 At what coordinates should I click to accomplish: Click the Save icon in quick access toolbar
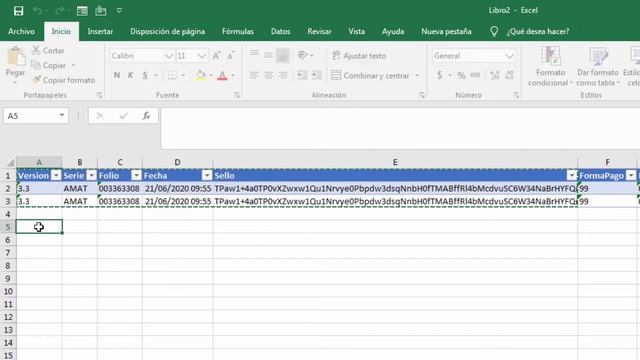coord(18,11)
